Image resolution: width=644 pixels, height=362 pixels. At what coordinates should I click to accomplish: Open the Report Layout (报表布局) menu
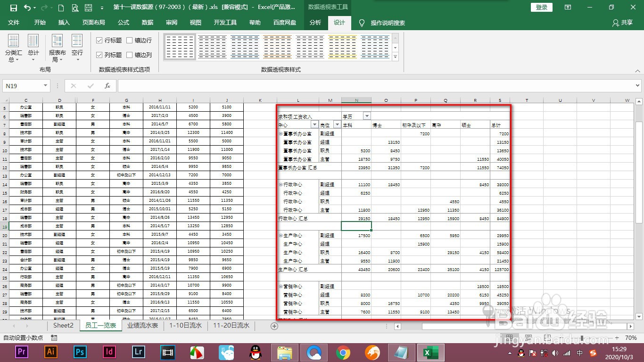[57, 49]
